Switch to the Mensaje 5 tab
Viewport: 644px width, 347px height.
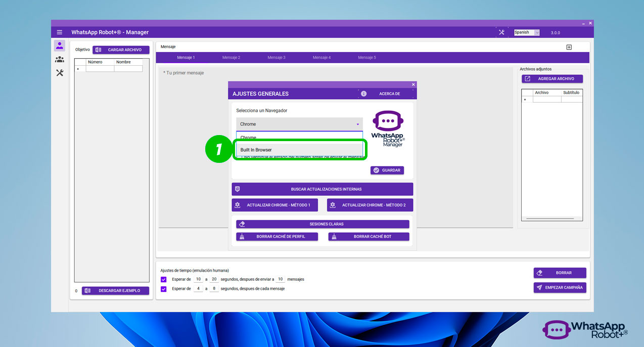click(367, 58)
